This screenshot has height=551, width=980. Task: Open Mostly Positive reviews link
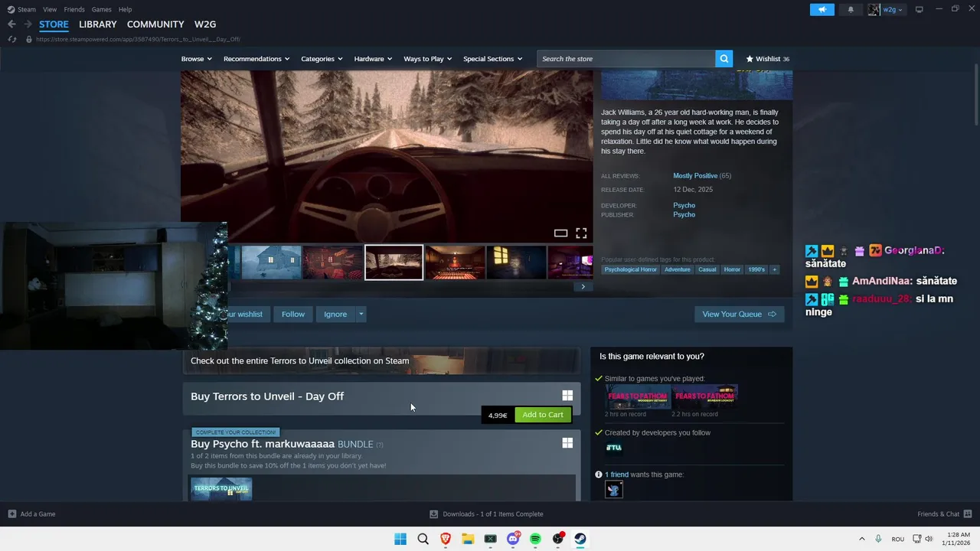point(695,176)
